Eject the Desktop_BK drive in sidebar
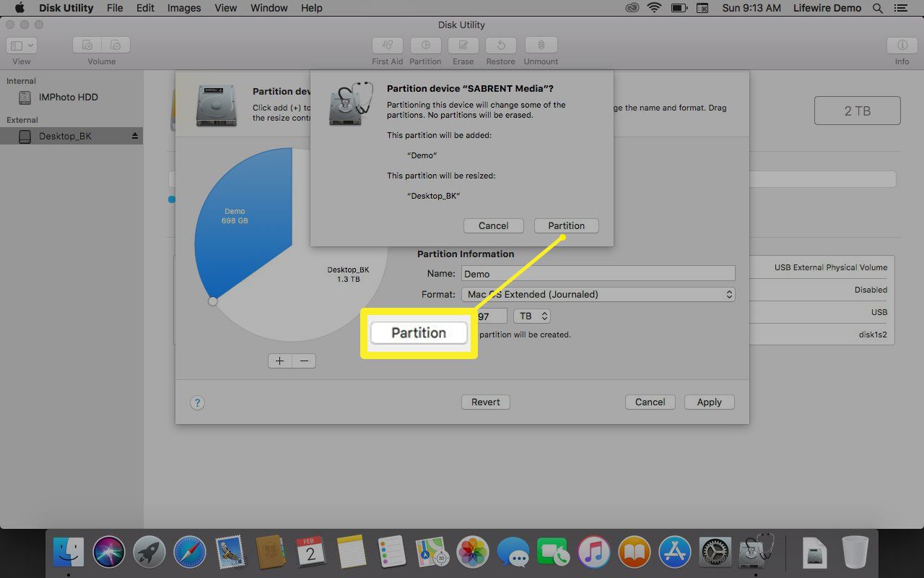924x578 pixels. coord(134,136)
